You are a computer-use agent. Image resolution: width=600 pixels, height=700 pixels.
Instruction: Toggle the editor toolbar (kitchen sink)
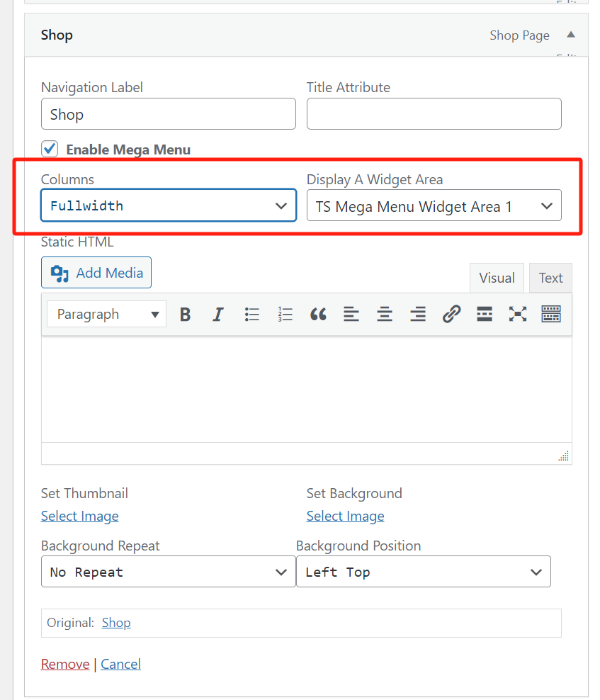(551, 315)
